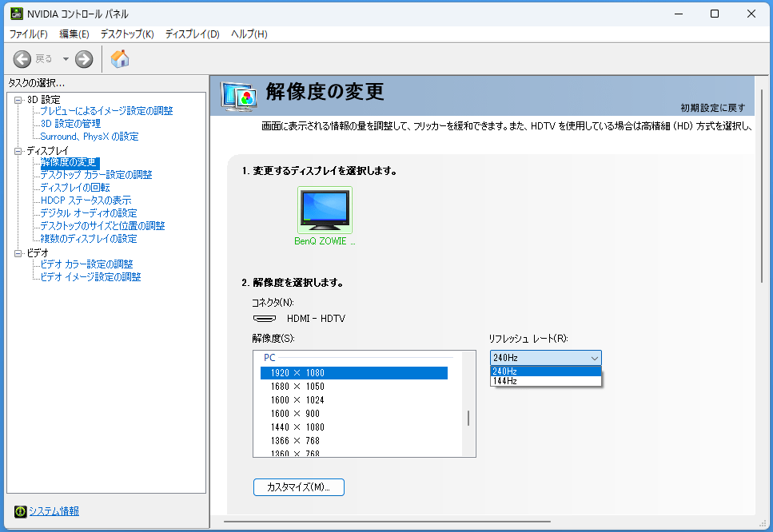The width and height of the screenshot is (773, 532).
Task: Click the resolution list vertical scrollbar
Action: point(468,404)
